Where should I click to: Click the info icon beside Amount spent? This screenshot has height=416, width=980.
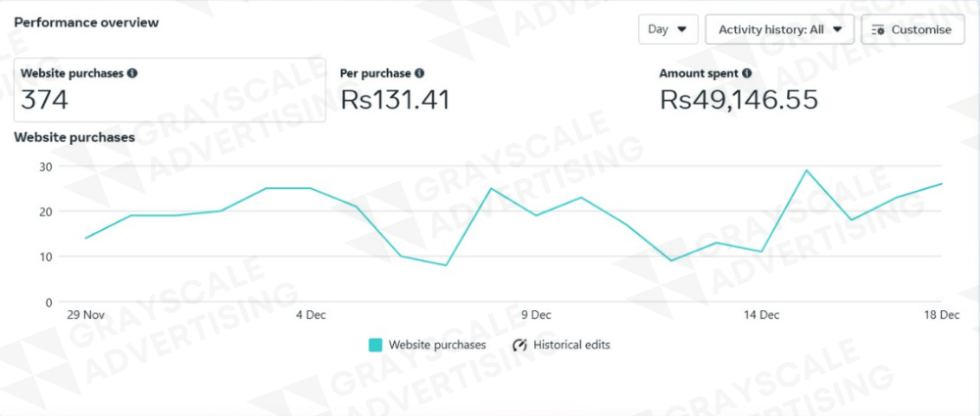tap(747, 72)
